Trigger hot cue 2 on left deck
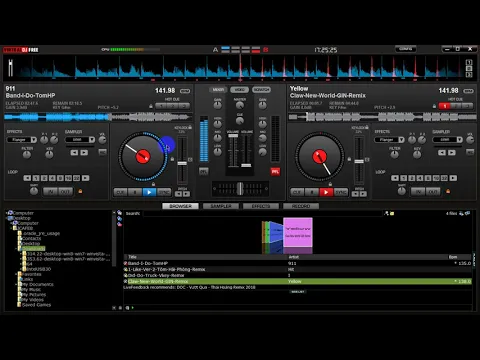The width and height of the screenshot is (480, 360). click(172, 106)
